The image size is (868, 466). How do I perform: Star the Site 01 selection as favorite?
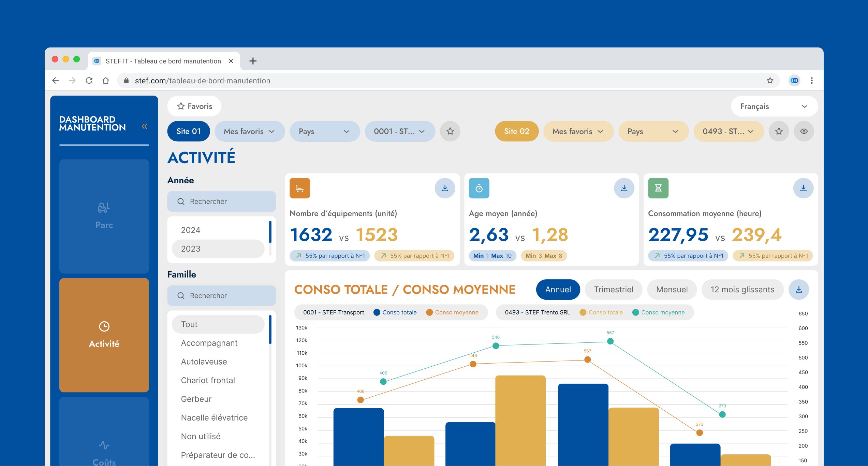click(450, 131)
